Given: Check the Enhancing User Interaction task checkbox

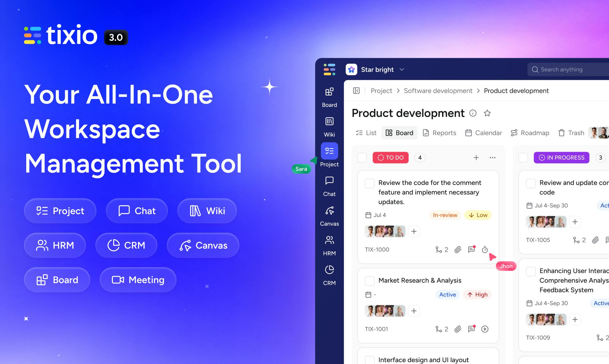Looking at the screenshot, I should click(x=531, y=271).
